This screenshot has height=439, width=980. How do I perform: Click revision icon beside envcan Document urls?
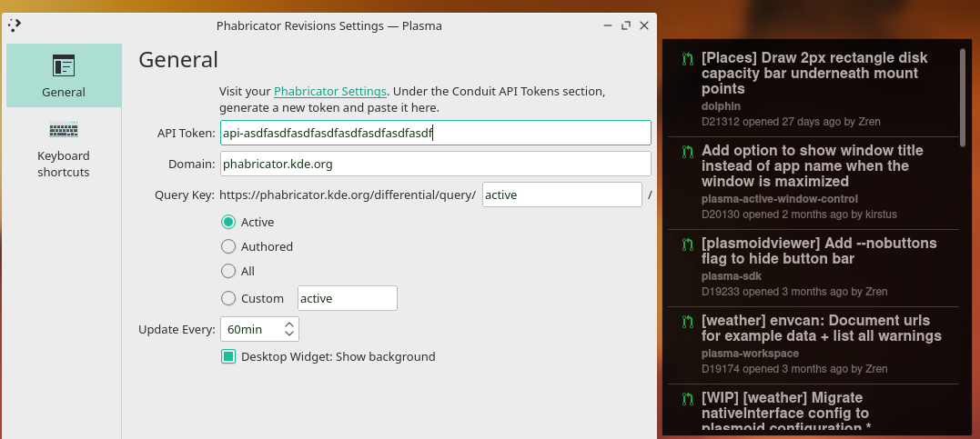pos(688,322)
